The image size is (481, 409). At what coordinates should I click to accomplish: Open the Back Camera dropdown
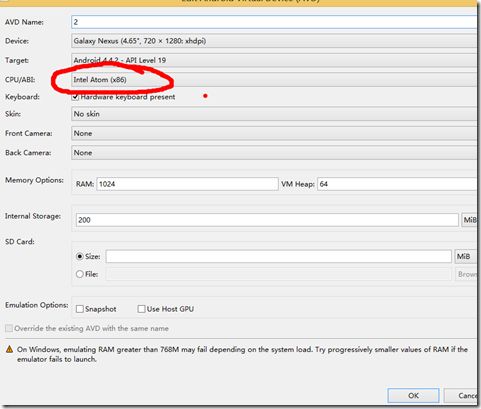[274, 153]
